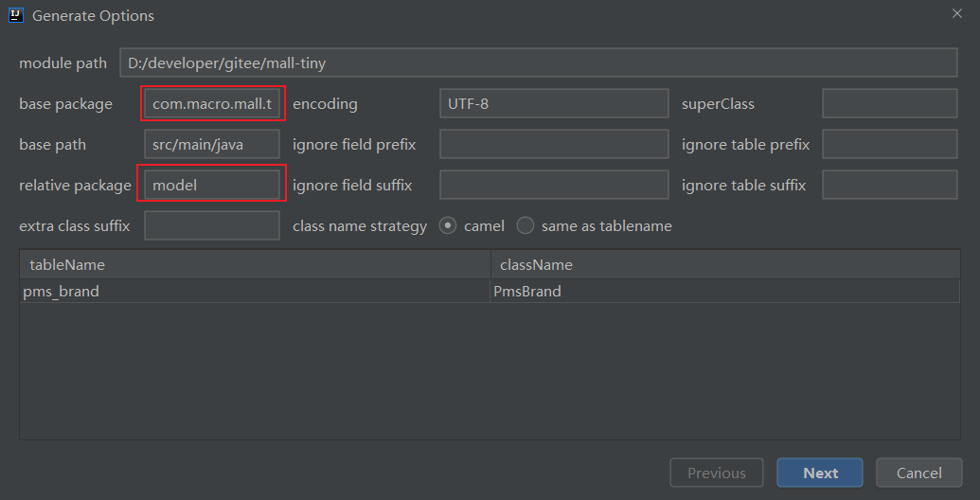Select the PmsBrand className cell
This screenshot has width=980, height=500.
725,292
